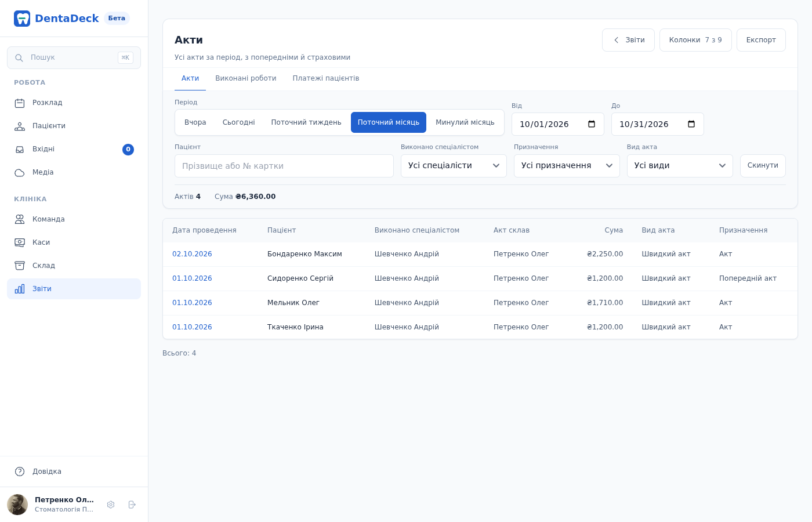
Task: Expand Усі види dropdown
Action: point(680,166)
